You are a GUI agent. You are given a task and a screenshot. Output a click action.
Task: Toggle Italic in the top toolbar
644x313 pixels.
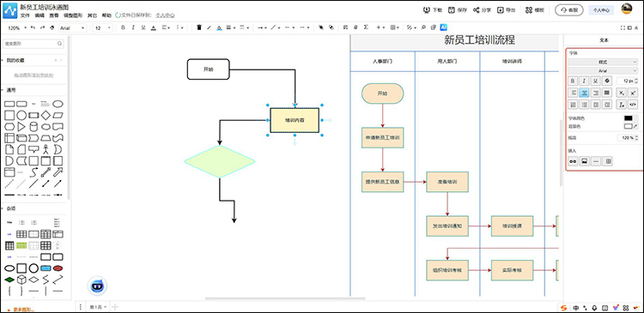click(x=133, y=27)
